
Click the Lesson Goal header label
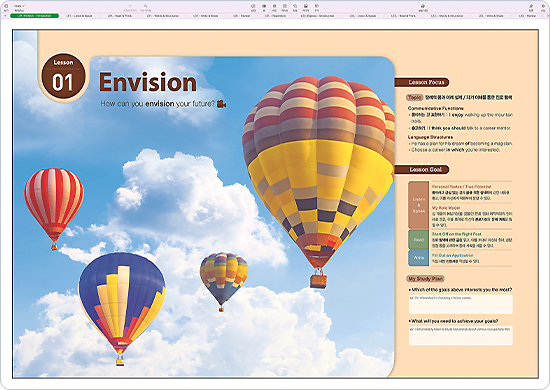[x=422, y=170]
